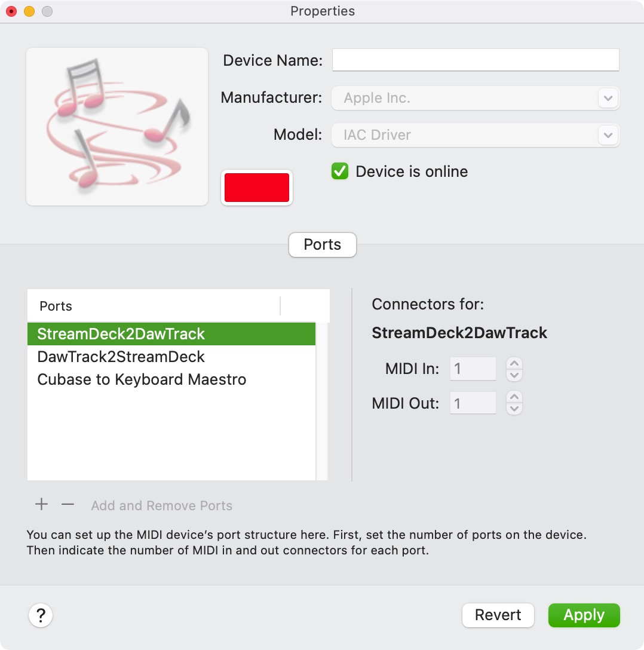
Task: Open help with the question mark button
Action: 41,615
